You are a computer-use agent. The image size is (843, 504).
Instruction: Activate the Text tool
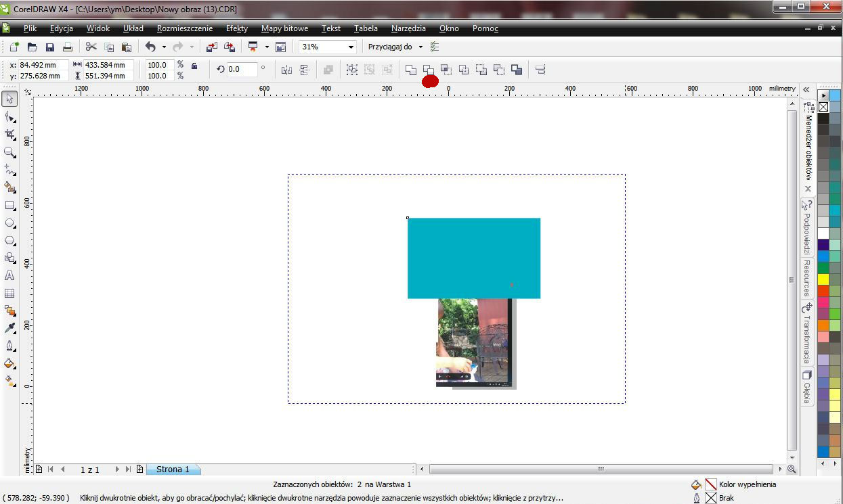9,276
